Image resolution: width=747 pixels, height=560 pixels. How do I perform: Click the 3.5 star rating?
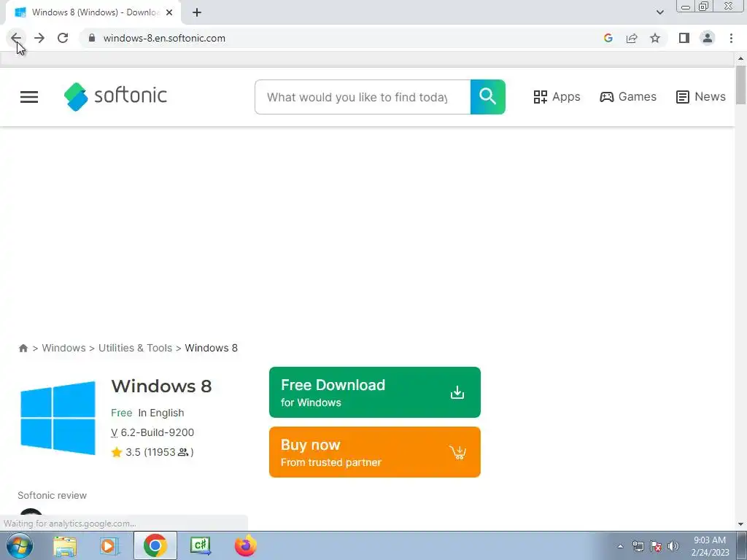coord(152,452)
